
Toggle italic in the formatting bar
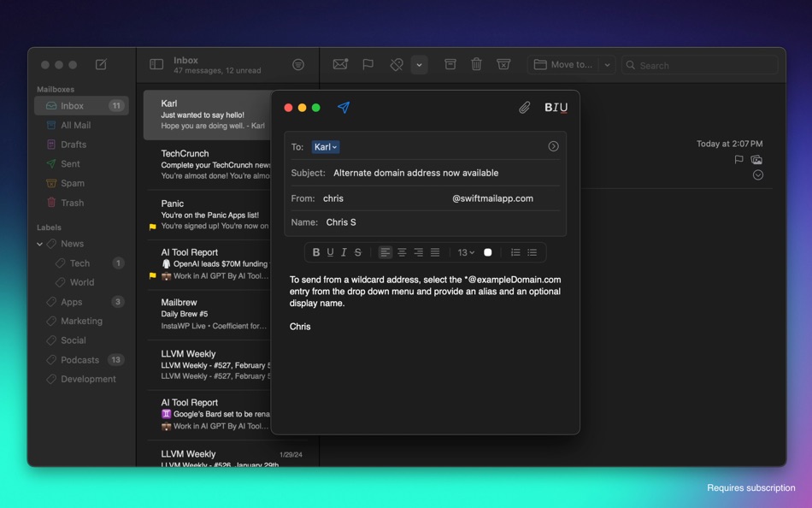(x=344, y=252)
